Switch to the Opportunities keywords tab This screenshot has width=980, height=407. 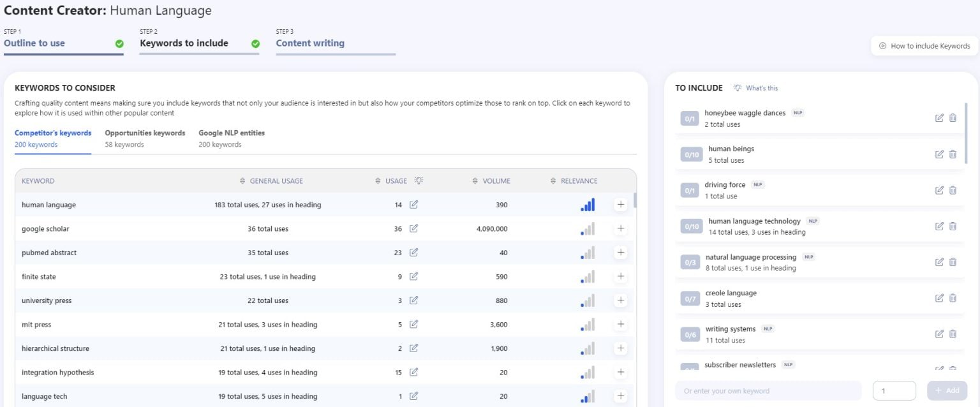(145, 133)
